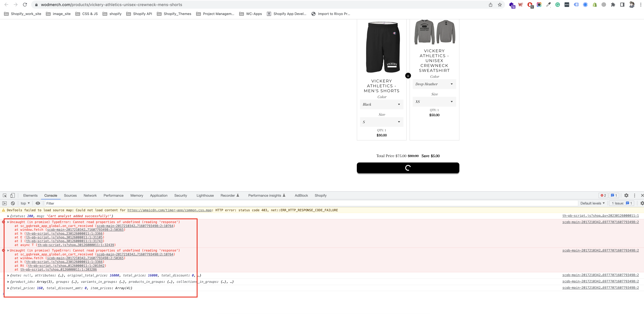Expand the note null attributes object
Image resolution: width=644 pixels, height=314 pixels.
pos(8,275)
